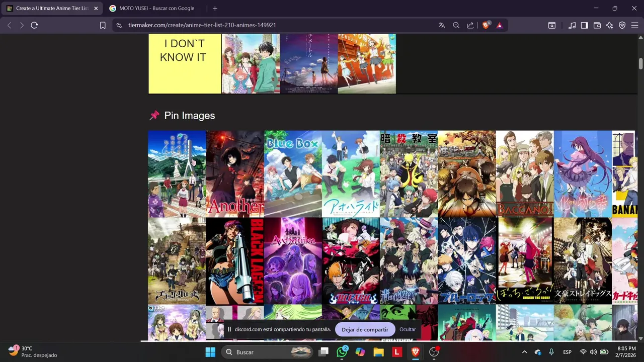Open the Windows Start menu
Image resolution: width=644 pixels, height=362 pixels.
(210, 352)
